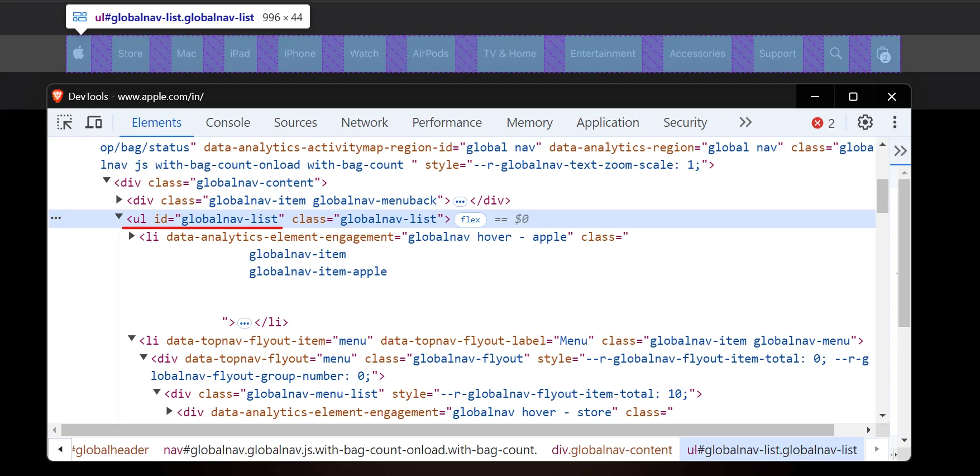Select the div.globalnav-content breadcrumb
The height and width of the screenshot is (476, 980).
click(612, 450)
